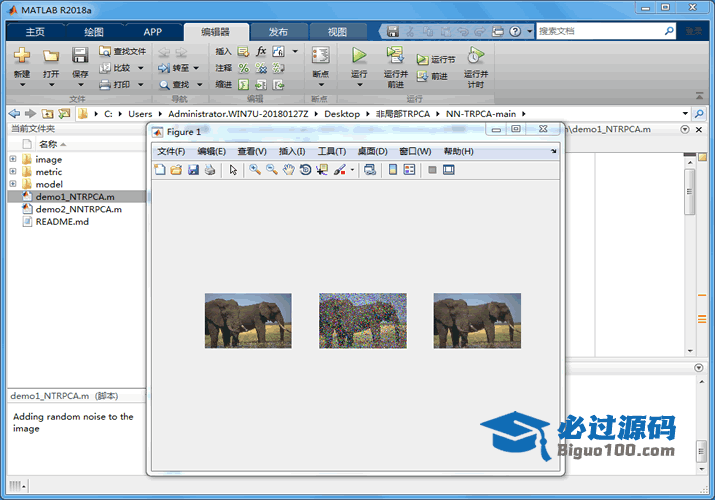The width and height of the screenshot is (715, 500).
Task: Select the Rotate 3D tool
Action: [304, 170]
